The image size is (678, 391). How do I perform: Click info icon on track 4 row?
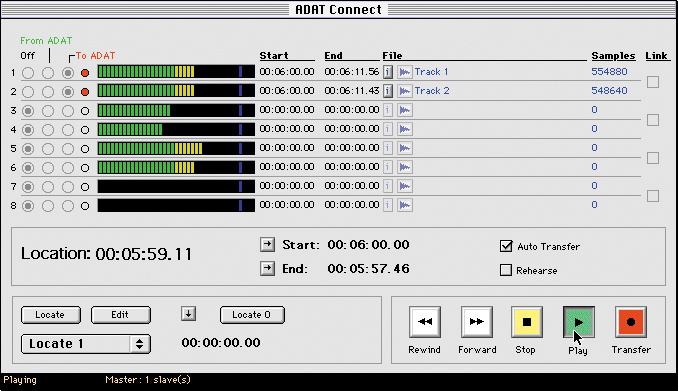tap(388, 129)
